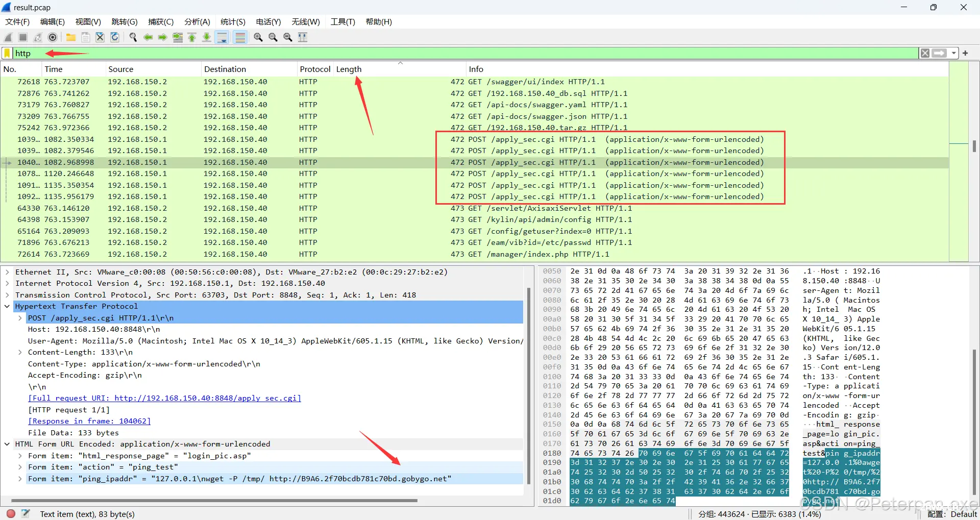
Task: Expand Form item html_response_page
Action: tap(20, 456)
